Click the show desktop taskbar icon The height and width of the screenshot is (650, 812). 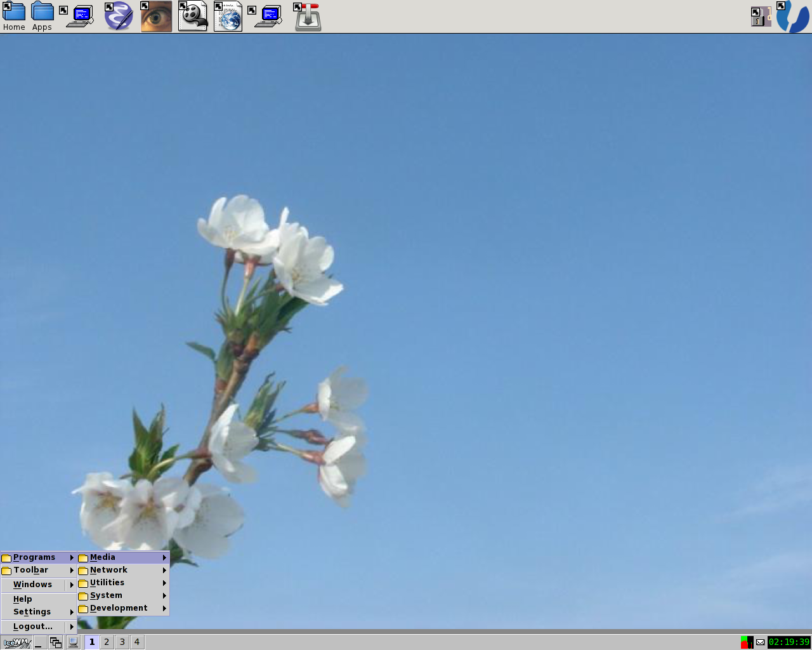click(40, 642)
